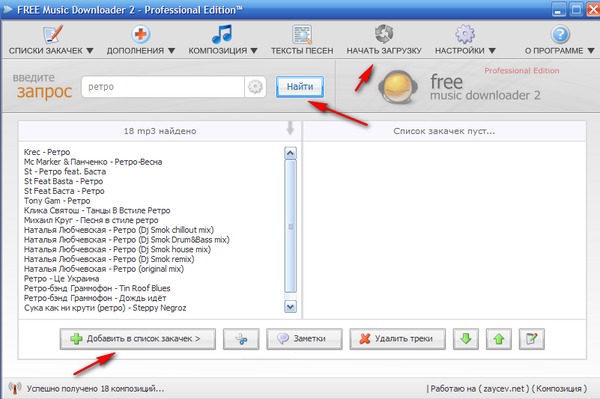Open Тексты песен lyrics icon
600x399 pixels.
point(302,34)
